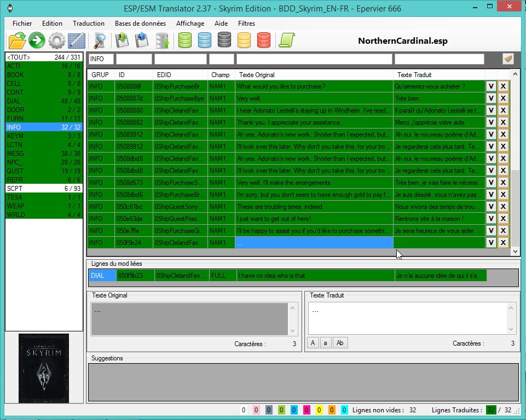This screenshot has height=420, width=526.
Task: Cancel the "Je serai heureux de vous aider" row
Action: click(503, 231)
